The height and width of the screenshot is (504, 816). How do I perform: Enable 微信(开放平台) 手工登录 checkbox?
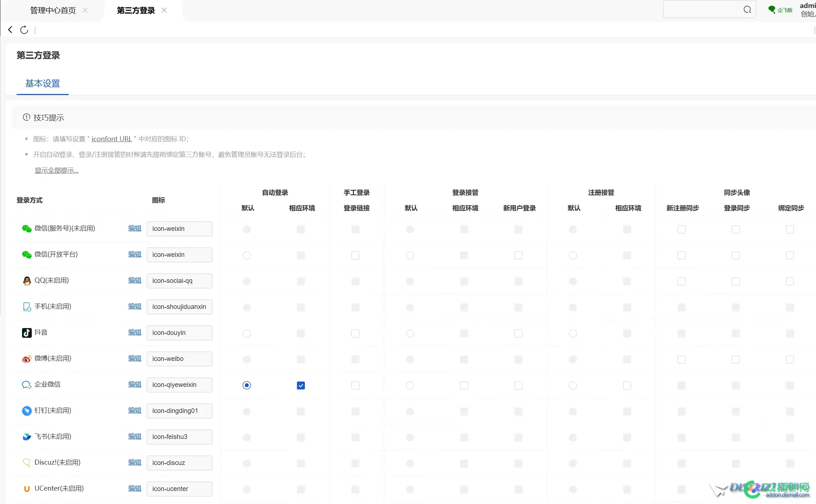coord(355,255)
